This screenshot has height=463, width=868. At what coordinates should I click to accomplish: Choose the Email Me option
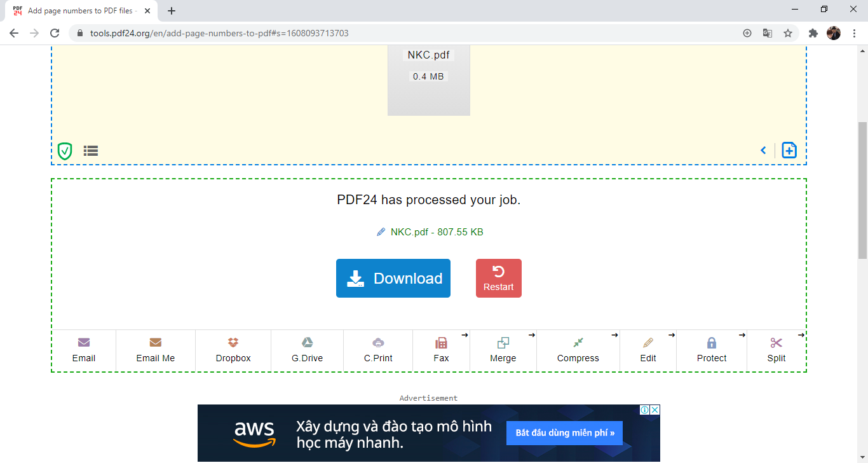point(156,350)
